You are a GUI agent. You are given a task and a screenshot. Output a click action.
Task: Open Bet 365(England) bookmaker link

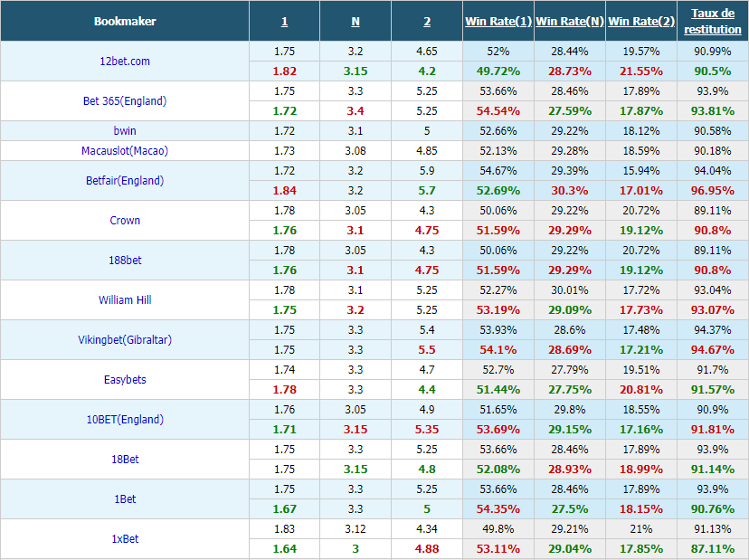click(x=125, y=100)
